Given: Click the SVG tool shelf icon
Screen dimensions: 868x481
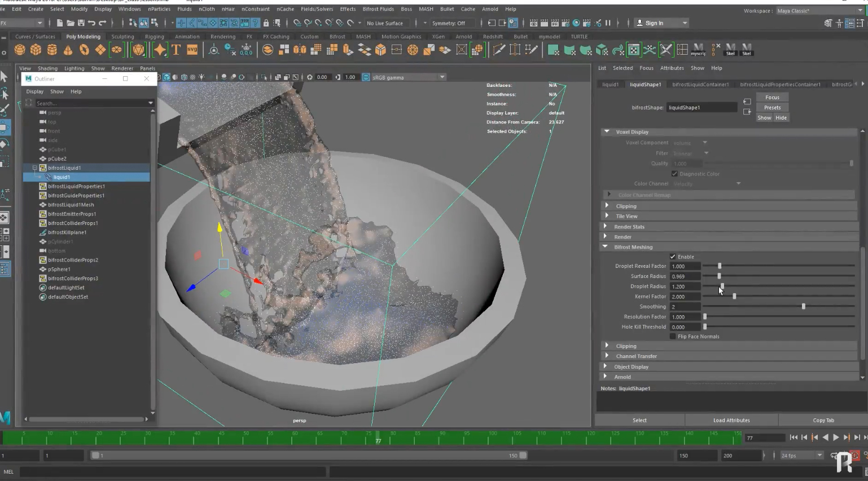Looking at the screenshot, I should tap(192, 50).
